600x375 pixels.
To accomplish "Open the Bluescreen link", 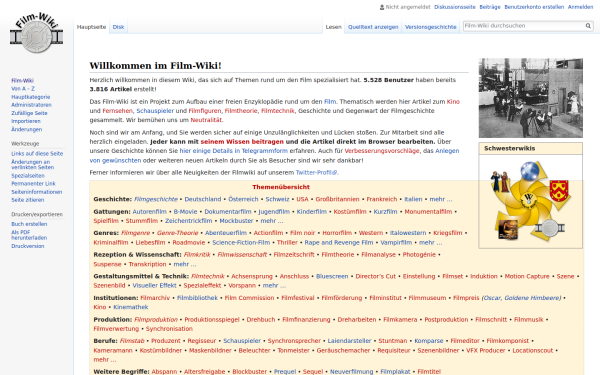I will pyautogui.click(x=332, y=276).
